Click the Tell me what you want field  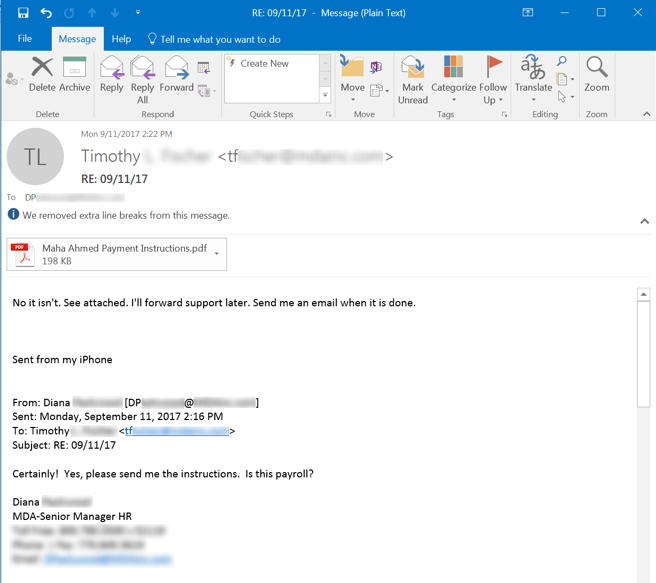coord(220,39)
